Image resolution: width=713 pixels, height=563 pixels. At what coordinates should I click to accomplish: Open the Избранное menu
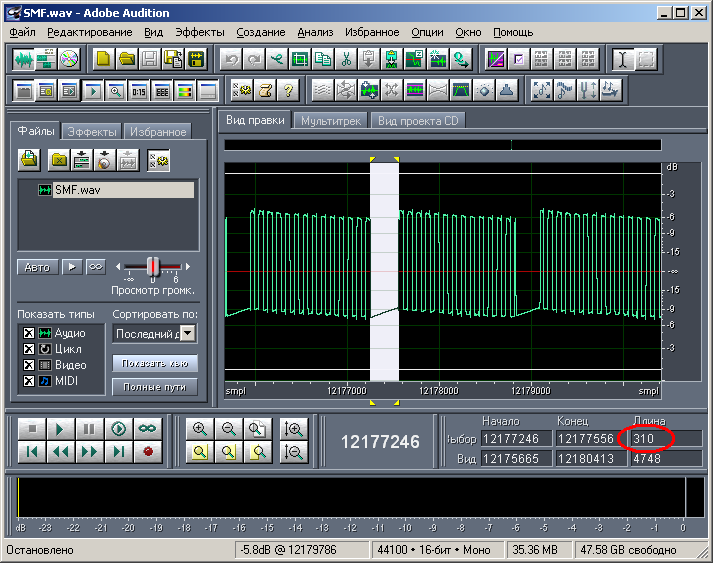pos(372,32)
